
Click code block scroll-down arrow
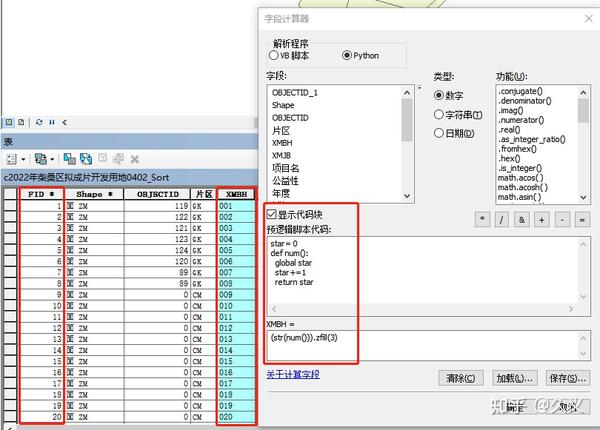pyautogui.click(x=583, y=296)
